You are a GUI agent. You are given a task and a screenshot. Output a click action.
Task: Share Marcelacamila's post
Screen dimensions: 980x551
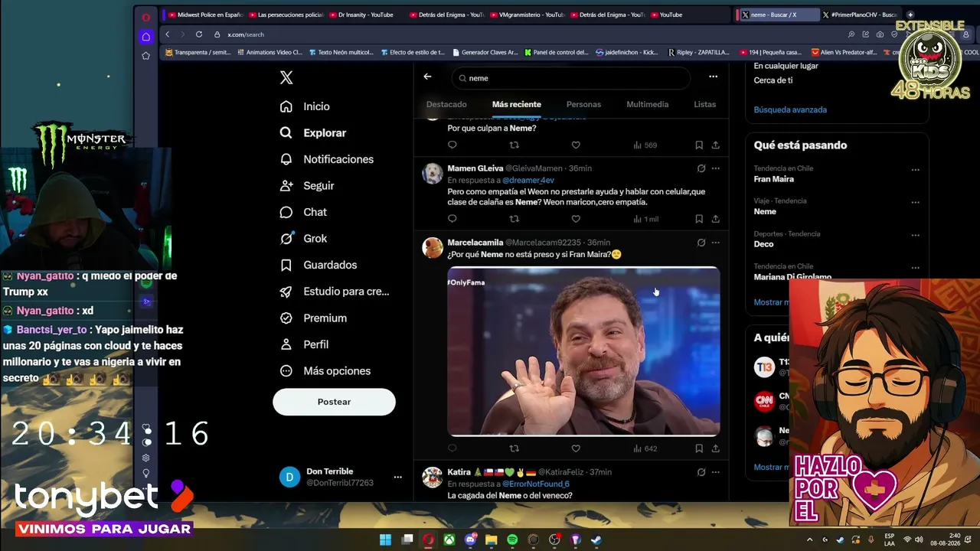[x=715, y=448]
